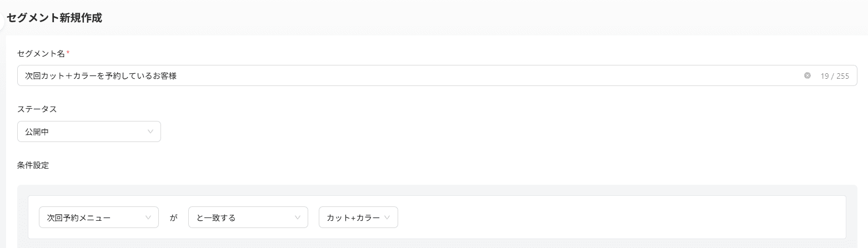868x248 pixels.
Task: Click the 次回予約メニュー dropdown chevron arrow
Action: [x=148, y=217]
